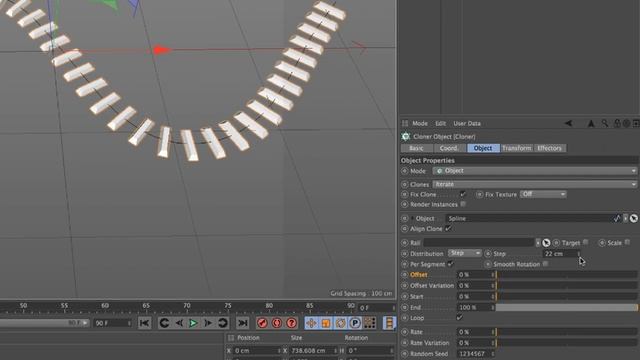Enable the Render Instances checkbox
Image resolution: width=640 pixels, height=360 pixels.
[x=463, y=204]
